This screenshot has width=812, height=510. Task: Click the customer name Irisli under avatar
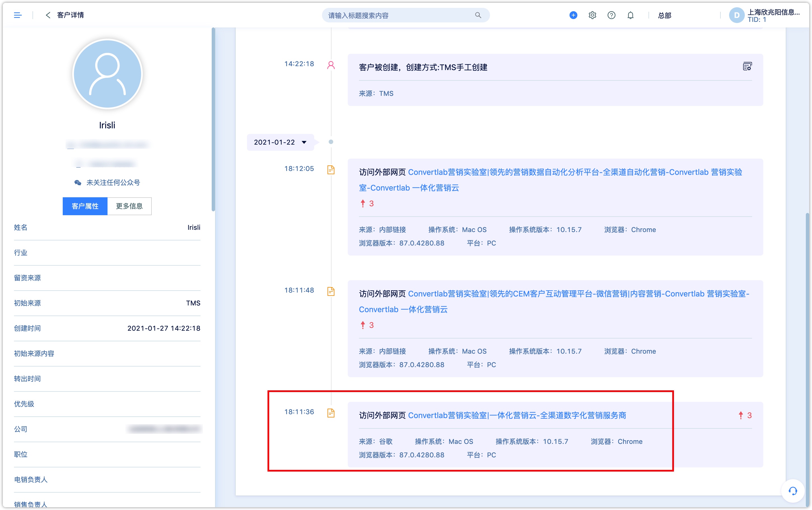click(107, 125)
